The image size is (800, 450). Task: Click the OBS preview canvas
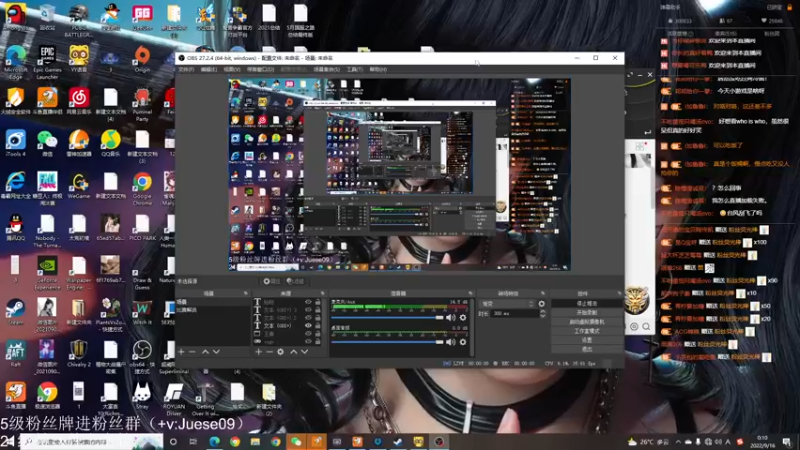click(x=399, y=174)
